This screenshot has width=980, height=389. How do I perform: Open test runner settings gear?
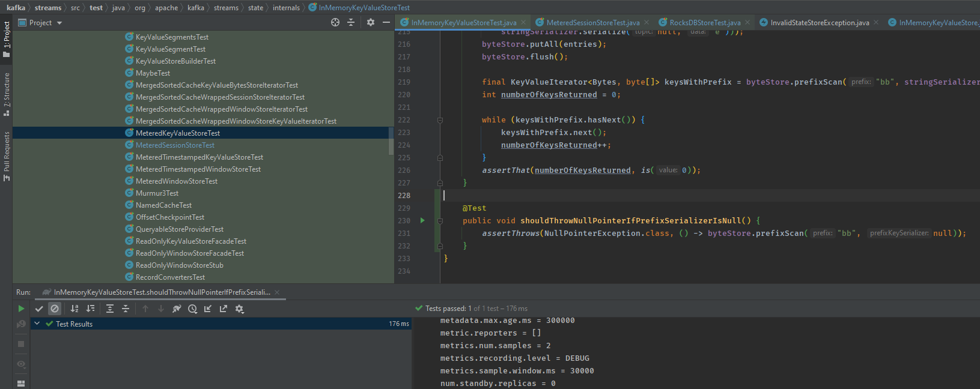[x=239, y=309]
